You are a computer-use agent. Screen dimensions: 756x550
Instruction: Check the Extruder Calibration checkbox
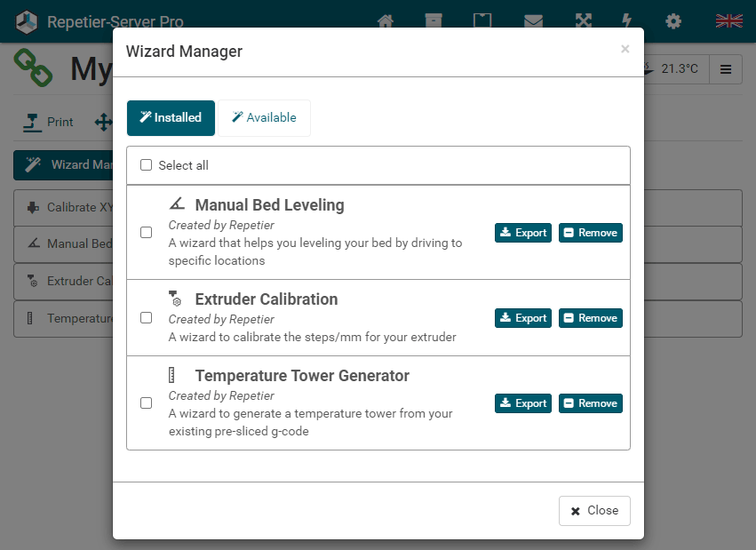click(x=147, y=318)
